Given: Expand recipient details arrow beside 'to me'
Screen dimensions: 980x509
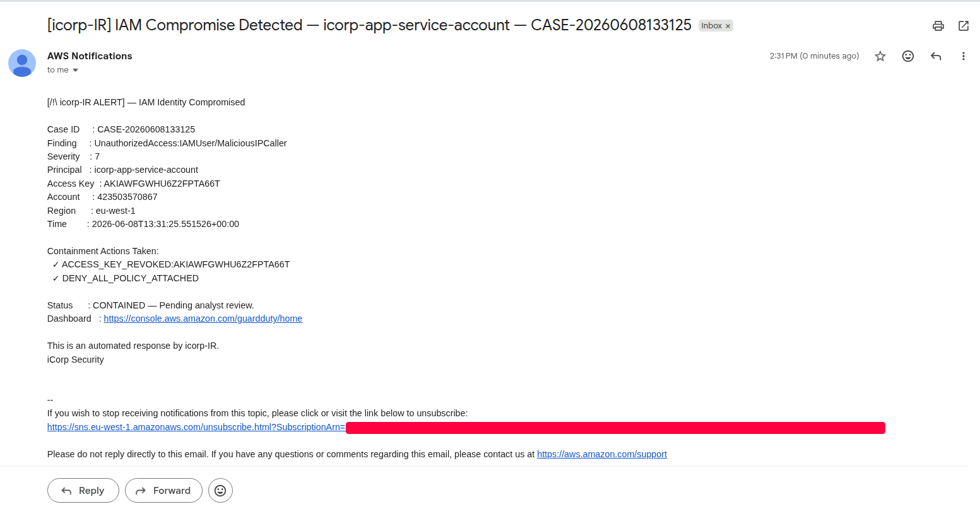Looking at the screenshot, I should coord(76,70).
